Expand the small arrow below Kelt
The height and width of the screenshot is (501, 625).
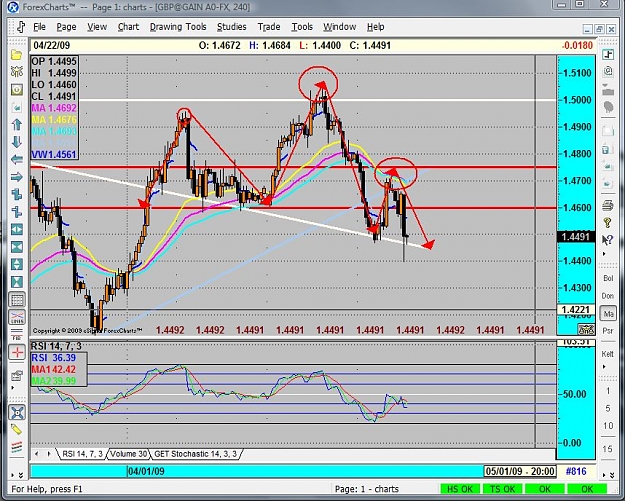pyautogui.click(x=604, y=367)
